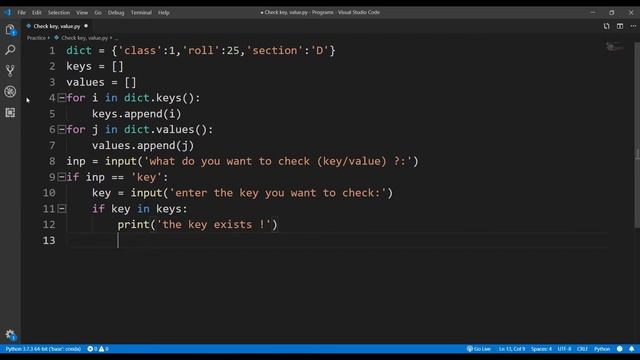The image size is (640, 360).
Task: Open the View menu
Action: click(82, 13)
